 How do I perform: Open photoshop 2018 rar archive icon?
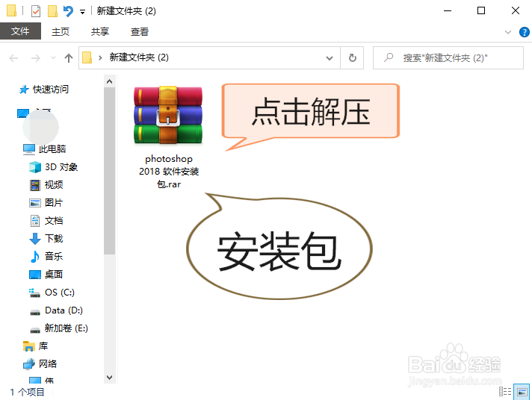[168, 115]
